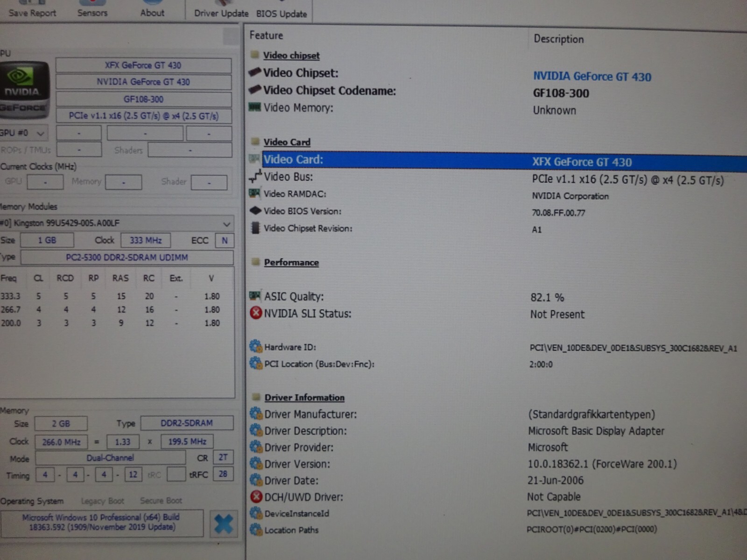Click the memory icon beside Video Memory
This screenshot has width=747, height=560.
tap(255, 107)
